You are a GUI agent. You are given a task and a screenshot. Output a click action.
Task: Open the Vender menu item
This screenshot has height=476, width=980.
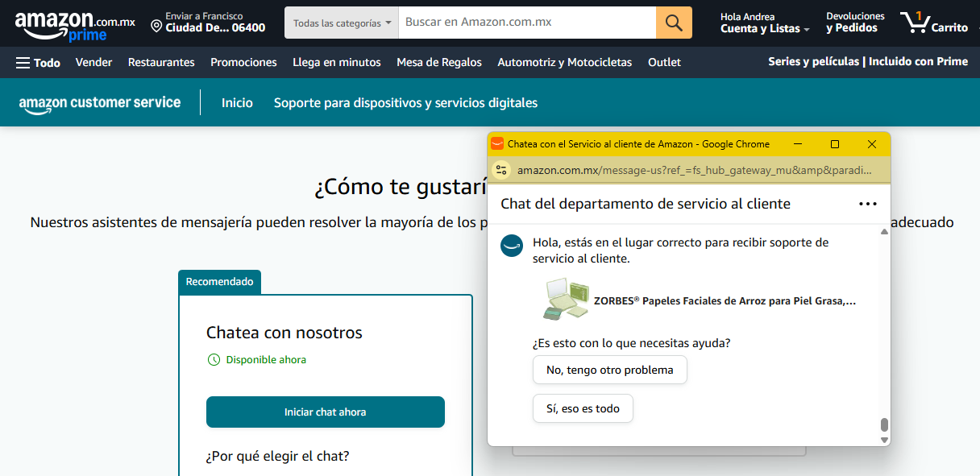tap(94, 62)
